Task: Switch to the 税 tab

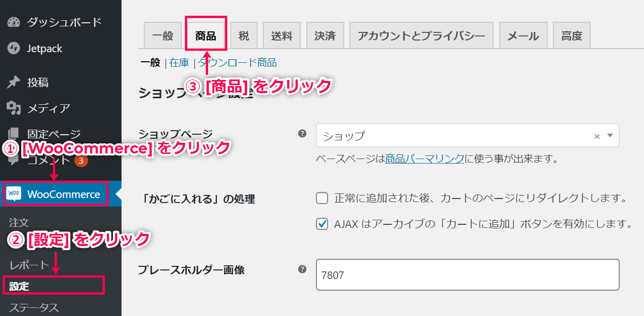Action: click(244, 35)
